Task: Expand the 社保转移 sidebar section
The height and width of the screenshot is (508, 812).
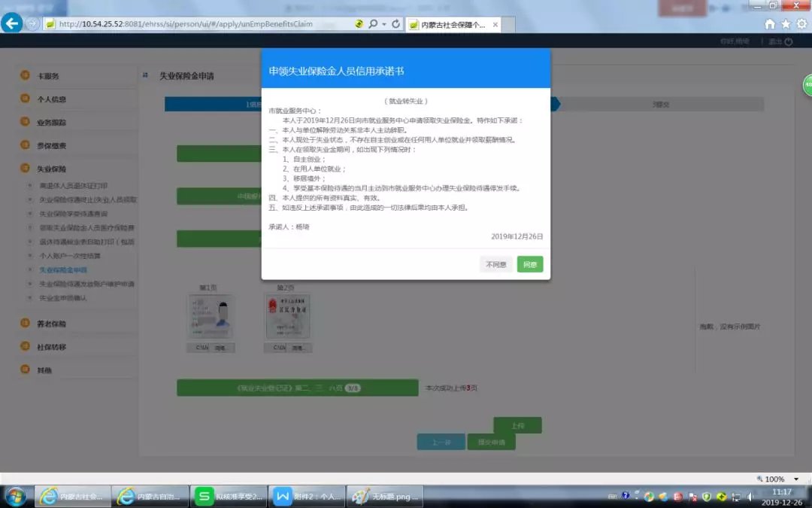Action: (51, 347)
